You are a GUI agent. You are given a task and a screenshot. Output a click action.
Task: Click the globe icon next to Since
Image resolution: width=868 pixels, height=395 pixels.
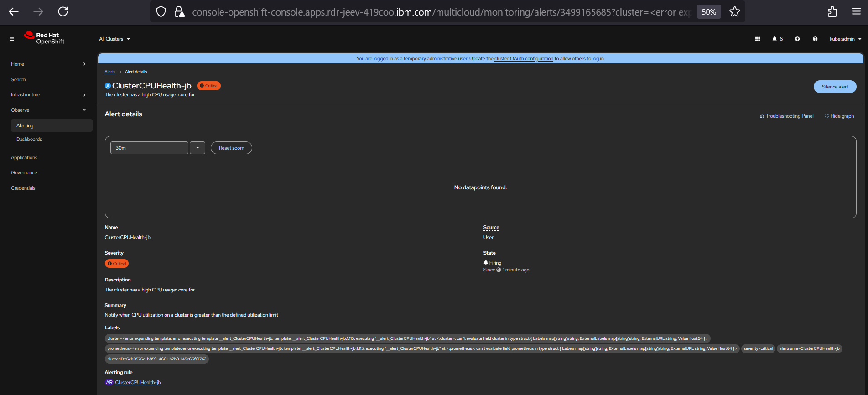pyautogui.click(x=499, y=270)
